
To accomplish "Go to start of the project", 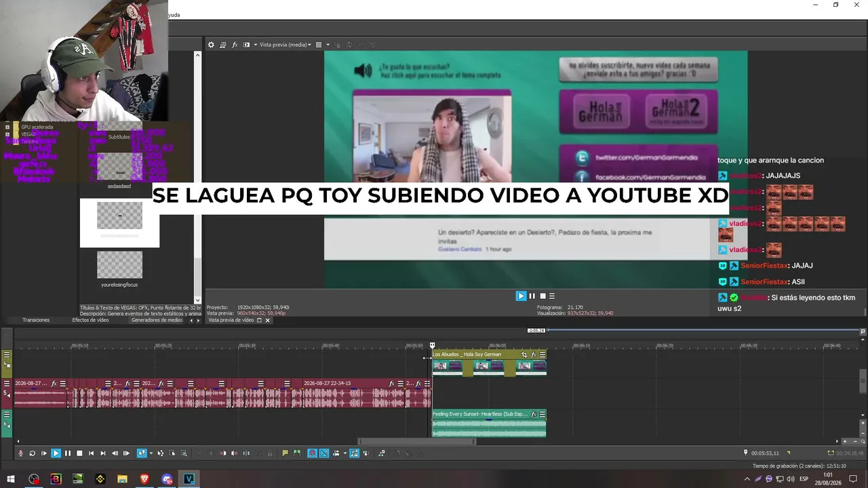I will click(91, 453).
